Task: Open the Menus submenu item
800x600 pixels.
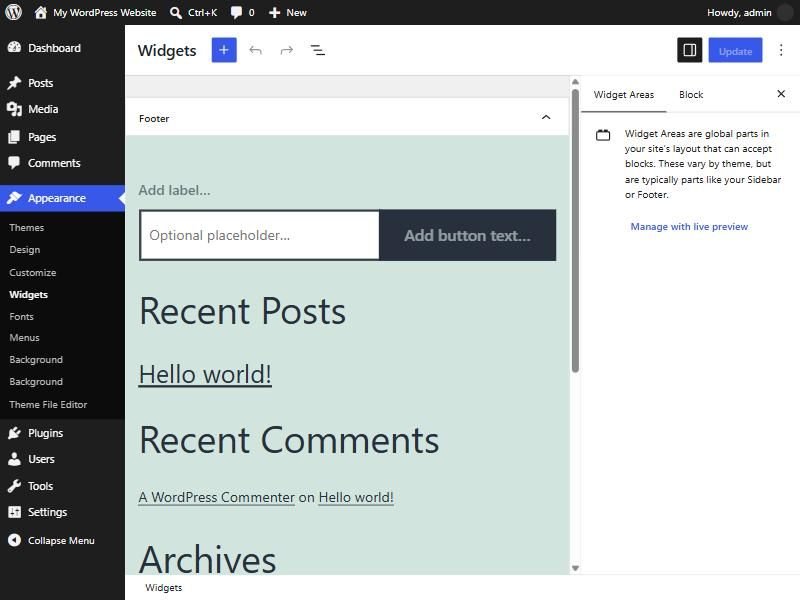Action: (x=24, y=337)
